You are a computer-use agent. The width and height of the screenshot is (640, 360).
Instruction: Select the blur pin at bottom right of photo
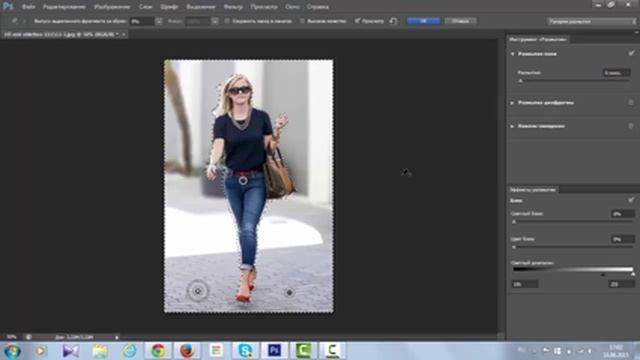(x=289, y=292)
